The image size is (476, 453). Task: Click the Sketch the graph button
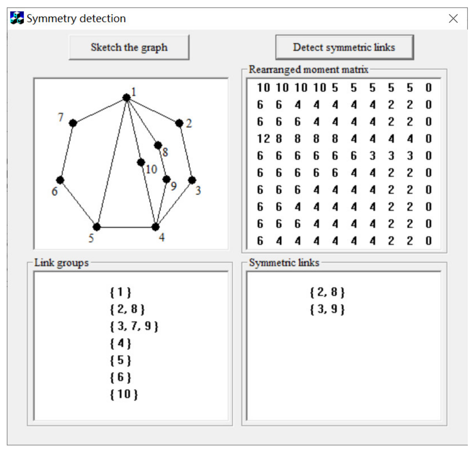pyautogui.click(x=129, y=47)
